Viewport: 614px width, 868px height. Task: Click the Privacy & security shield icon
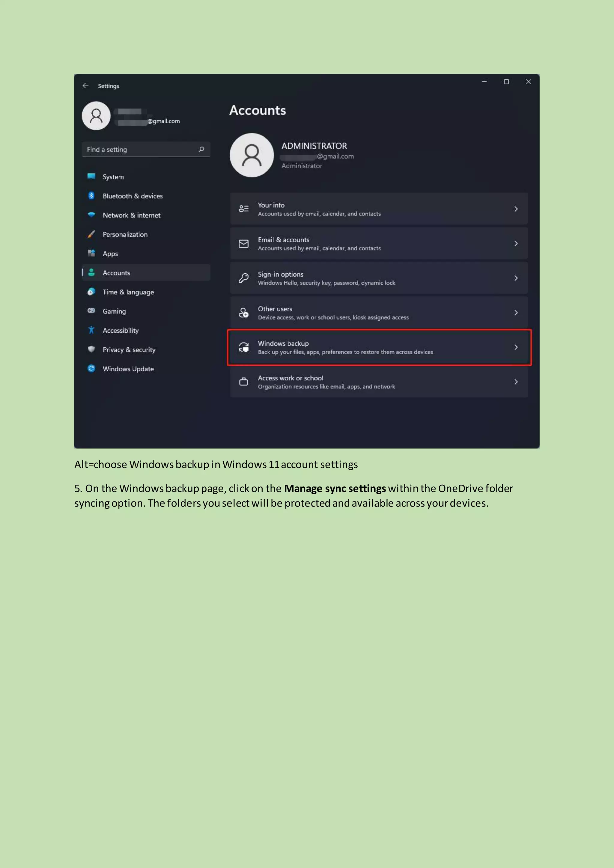(x=91, y=349)
